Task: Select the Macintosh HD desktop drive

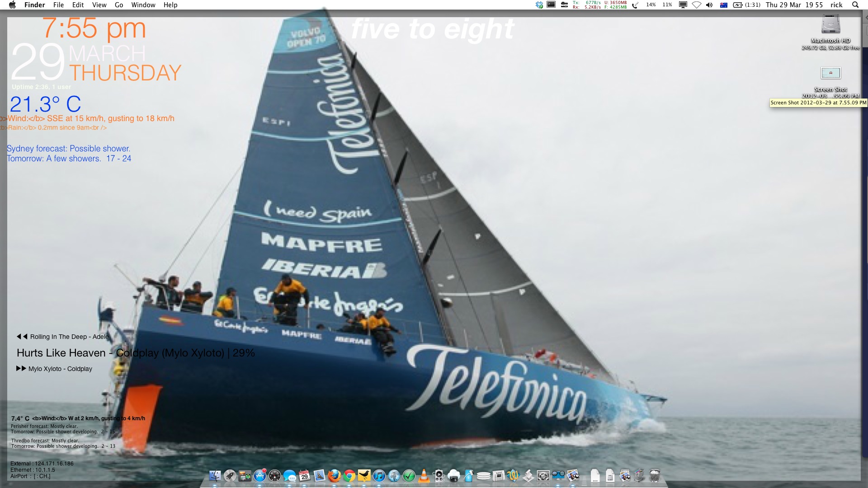Action: (830, 24)
